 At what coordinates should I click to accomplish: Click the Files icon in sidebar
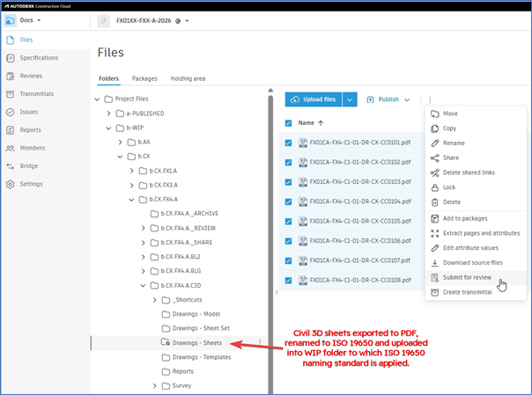11,40
